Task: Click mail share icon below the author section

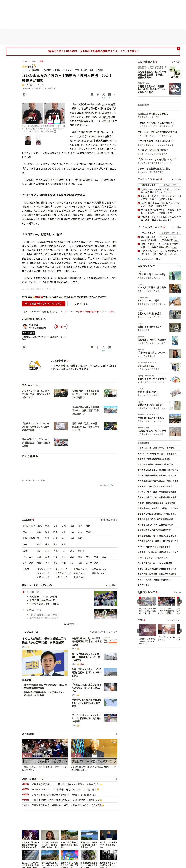Action: pyautogui.click(x=92, y=347)
